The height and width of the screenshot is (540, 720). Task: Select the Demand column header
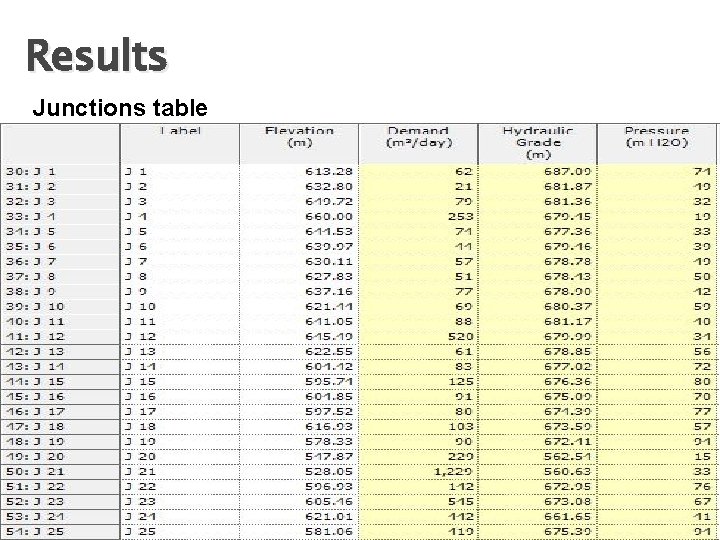pos(418,137)
